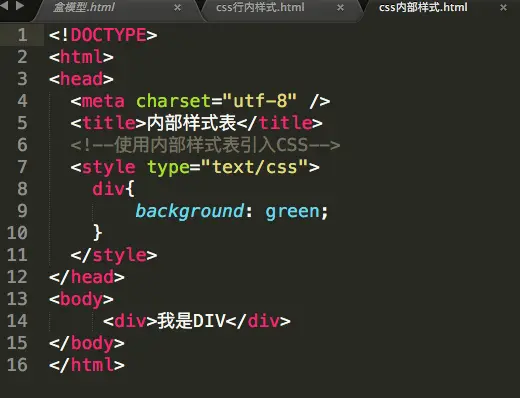Click line number 13 in gutter
The image size is (520, 398).
pyautogui.click(x=17, y=299)
